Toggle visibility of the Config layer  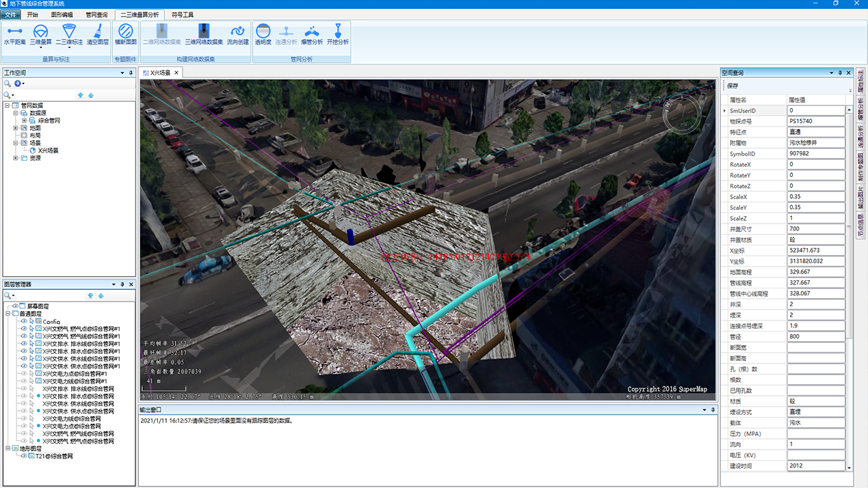[x=24, y=321]
